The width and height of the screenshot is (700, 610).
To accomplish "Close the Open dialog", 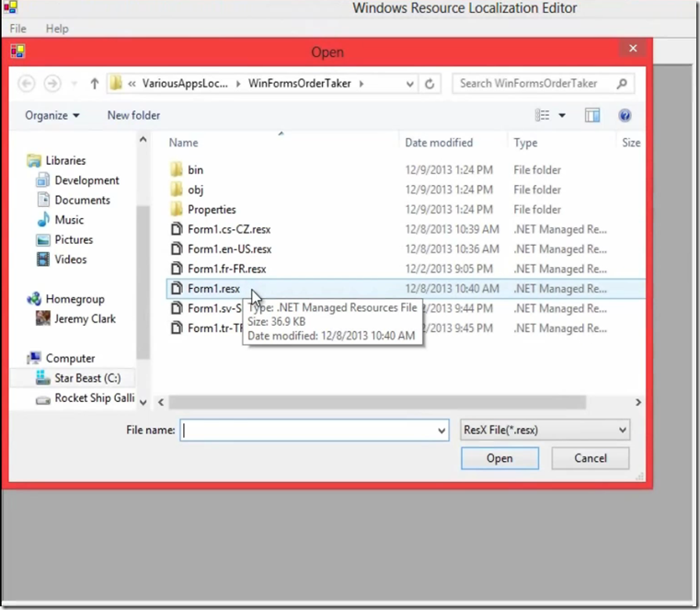I will point(633,48).
